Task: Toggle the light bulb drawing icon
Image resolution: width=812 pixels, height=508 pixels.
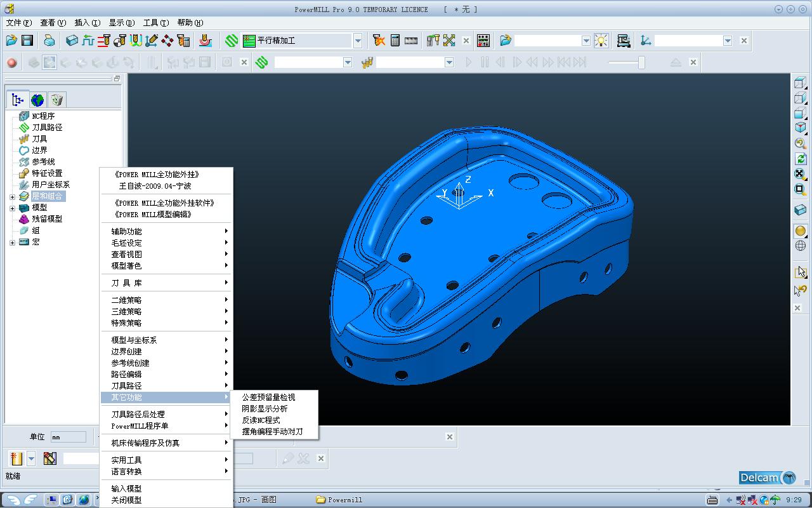Action: click(601, 41)
